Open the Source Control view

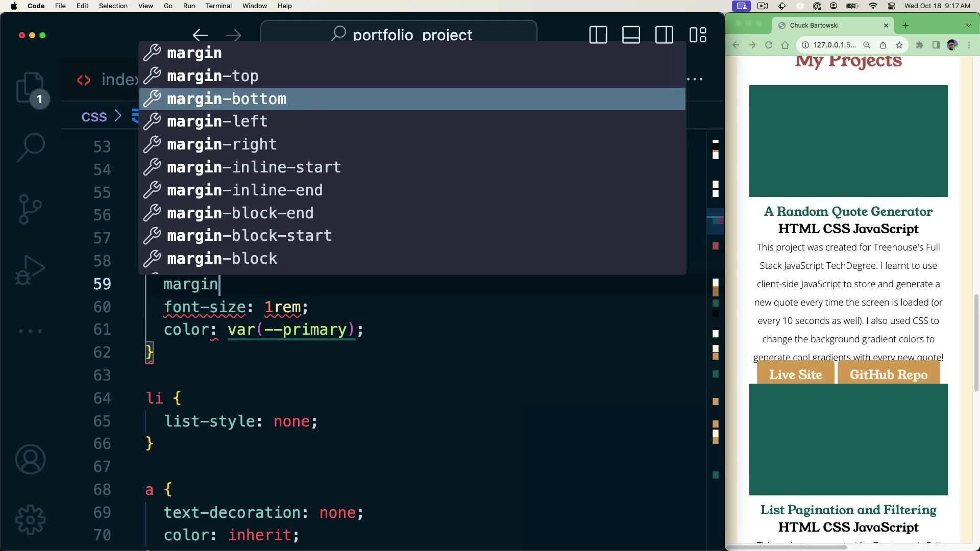(31, 209)
